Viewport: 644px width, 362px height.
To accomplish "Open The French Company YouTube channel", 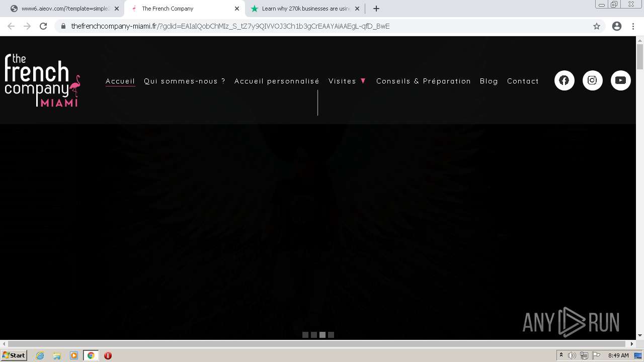I will pos(620,80).
